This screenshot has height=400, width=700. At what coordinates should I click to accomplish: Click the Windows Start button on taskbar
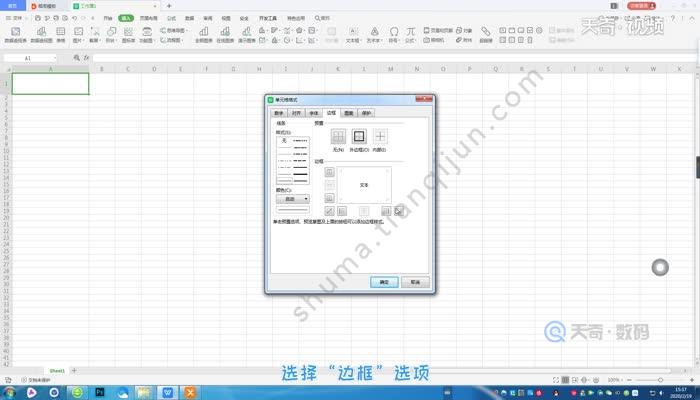pos(10,392)
